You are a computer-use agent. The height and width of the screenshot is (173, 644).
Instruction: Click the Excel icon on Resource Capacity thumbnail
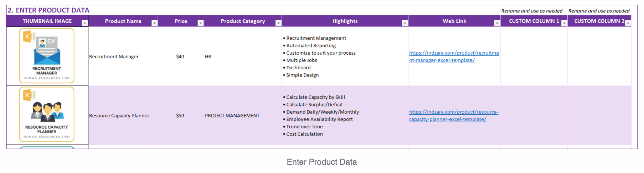pos(29,95)
